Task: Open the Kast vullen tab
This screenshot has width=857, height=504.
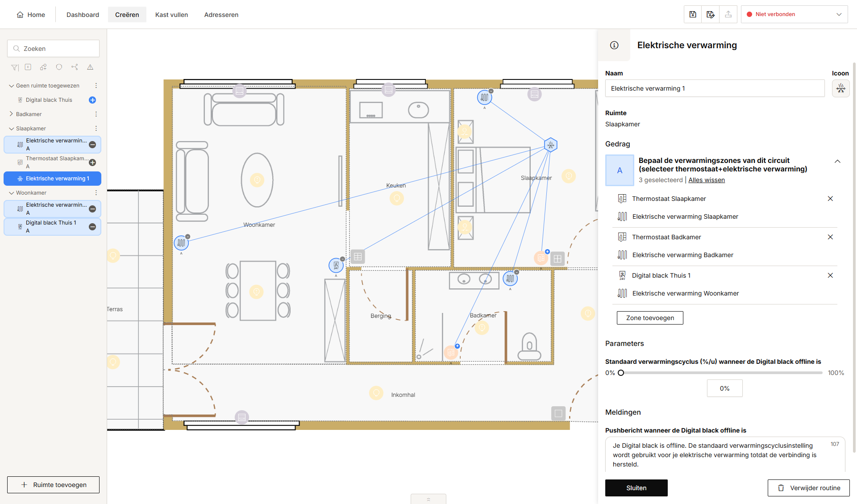Action: coord(171,15)
